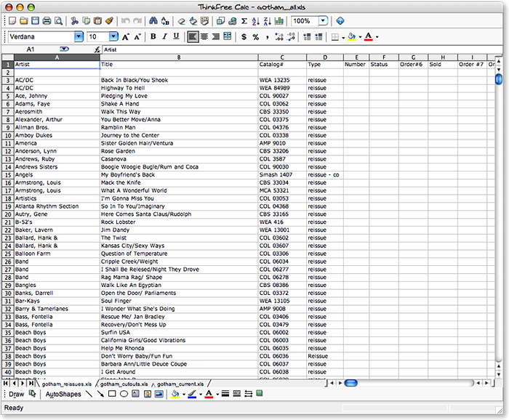This screenshot has width=509, height=420.
Task: Open top toolbar font color dropdown arrow
Action: (x=377, y=38)
